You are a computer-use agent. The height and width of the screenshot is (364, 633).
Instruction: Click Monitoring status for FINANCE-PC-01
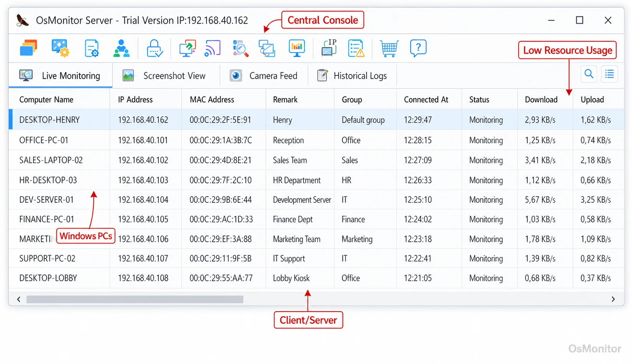coord(486,219)
